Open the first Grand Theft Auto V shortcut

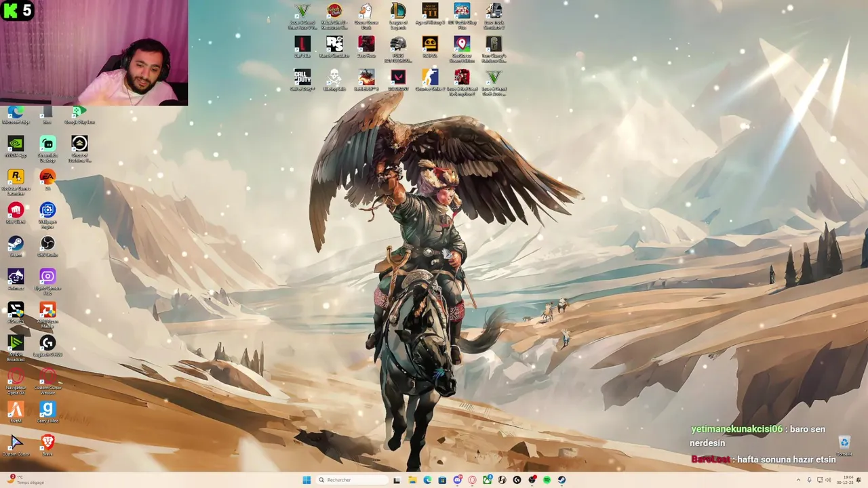(302, 16)
